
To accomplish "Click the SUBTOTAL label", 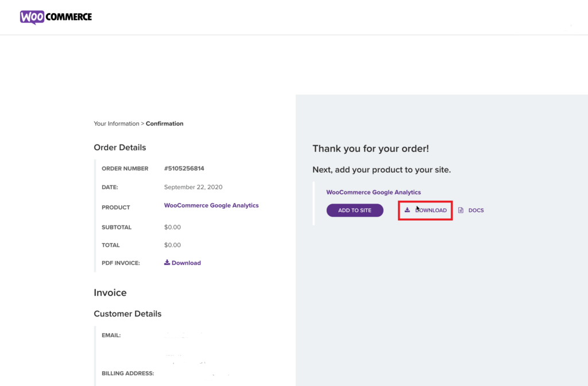I will pos(117,227).
